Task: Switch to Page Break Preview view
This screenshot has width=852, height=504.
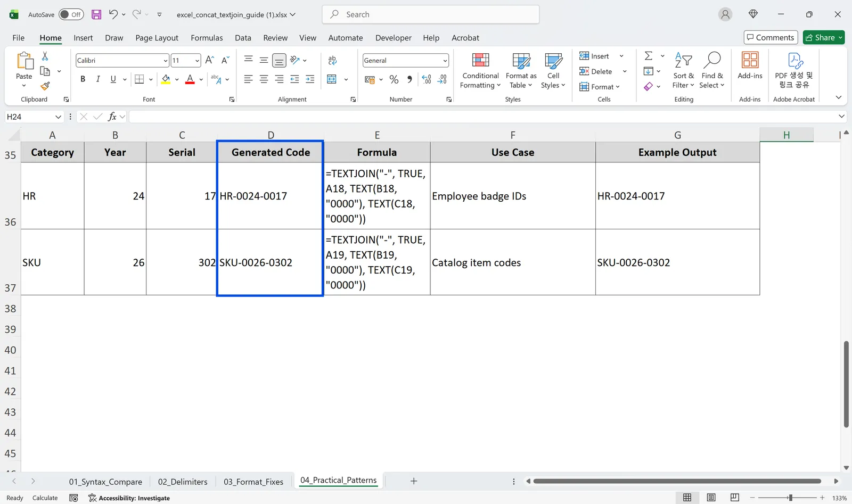Action: click(735, 498)
